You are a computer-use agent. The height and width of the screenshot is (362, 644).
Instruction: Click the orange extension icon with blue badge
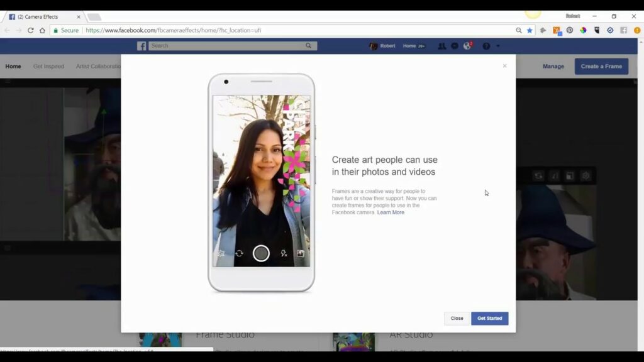pos(557,31)
